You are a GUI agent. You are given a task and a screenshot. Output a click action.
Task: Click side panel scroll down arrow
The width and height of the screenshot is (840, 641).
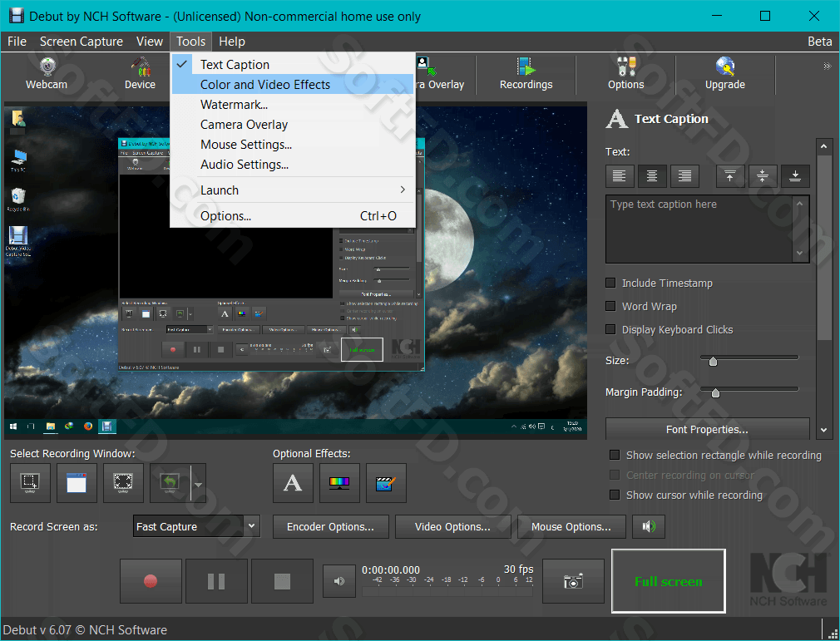click(x=824, y=430)
